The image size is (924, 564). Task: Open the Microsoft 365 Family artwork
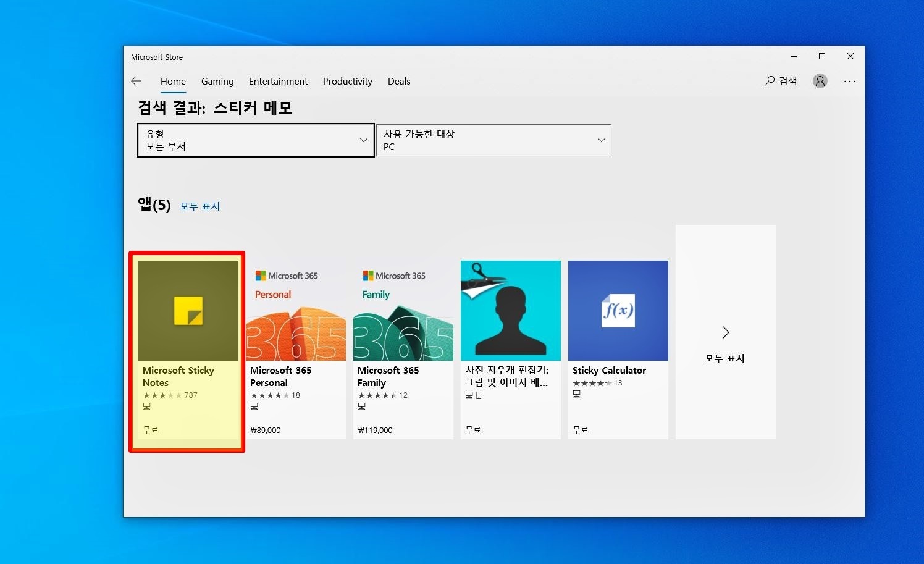(x=403, y=311)
